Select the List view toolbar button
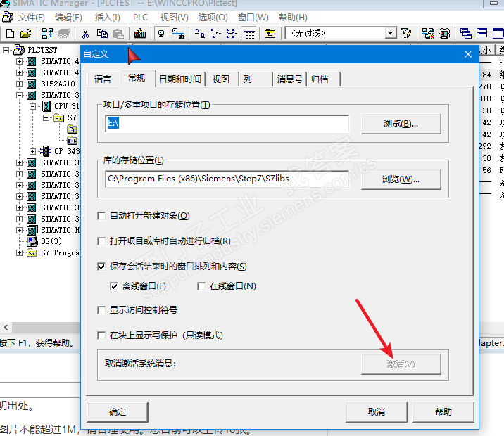Screen dimensions: 504x436 coord(232,33)
